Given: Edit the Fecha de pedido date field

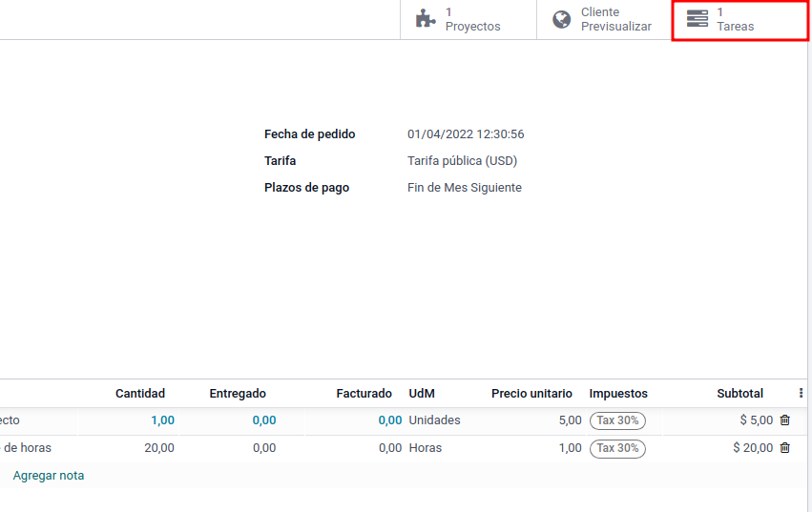Looking at the screenshot, I should pos(466,134).
